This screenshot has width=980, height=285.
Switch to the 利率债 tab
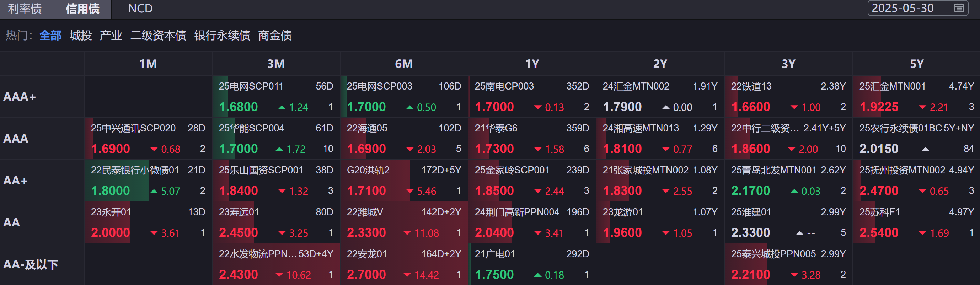25,9
